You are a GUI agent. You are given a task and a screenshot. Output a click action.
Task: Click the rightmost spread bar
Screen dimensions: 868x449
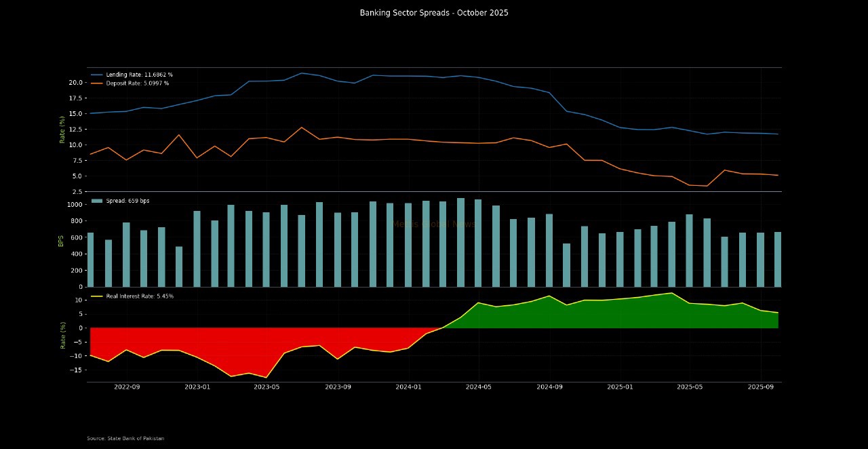pyautogui.click(x=778, y=259)
